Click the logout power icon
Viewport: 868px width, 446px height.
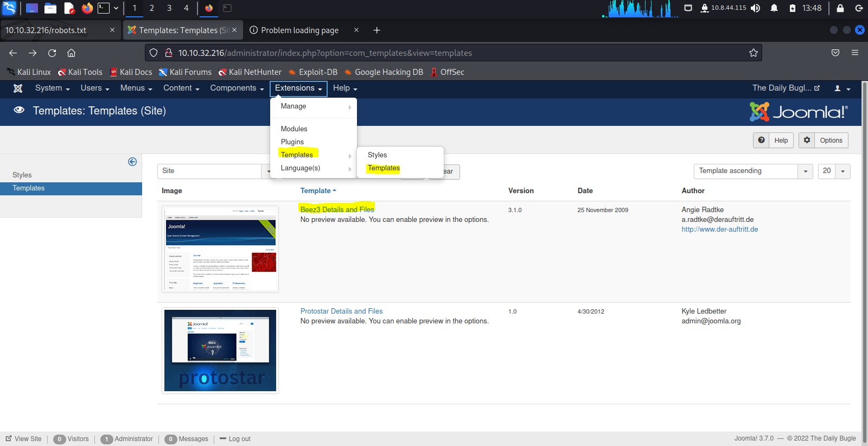(x=859, y=8)
